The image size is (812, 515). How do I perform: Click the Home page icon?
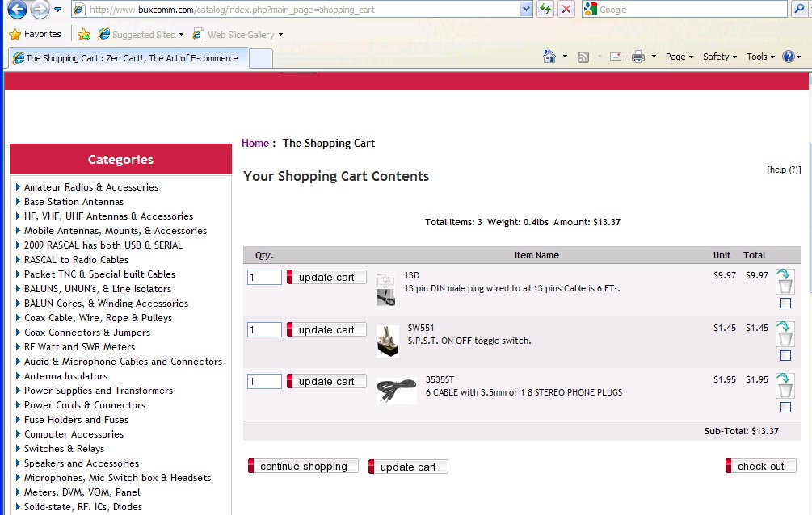tap(549, 57)
